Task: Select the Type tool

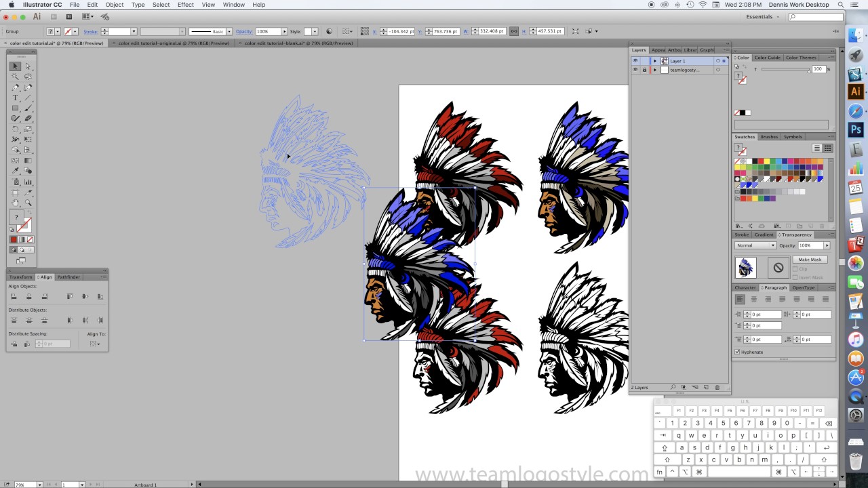Action: point(15,98)
